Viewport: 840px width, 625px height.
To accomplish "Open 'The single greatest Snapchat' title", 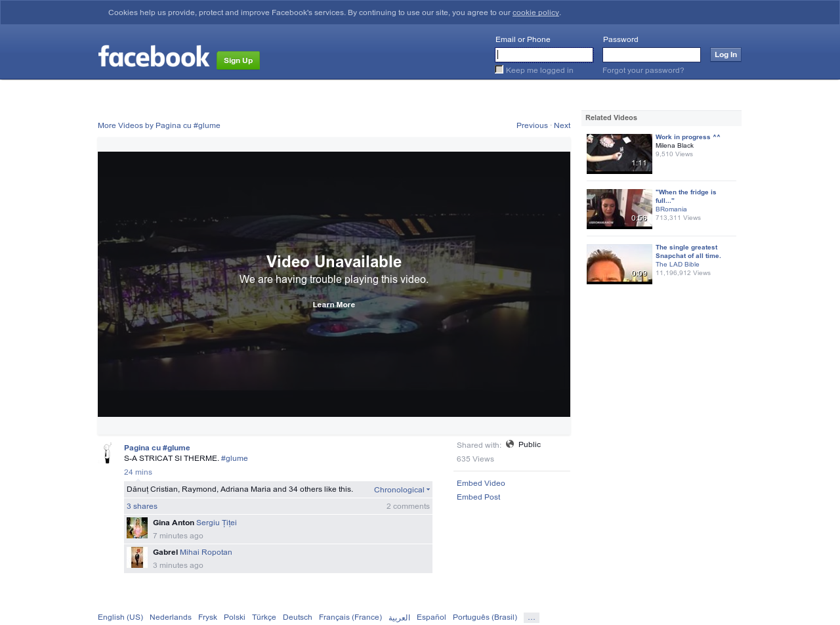I will pos(688,251).
